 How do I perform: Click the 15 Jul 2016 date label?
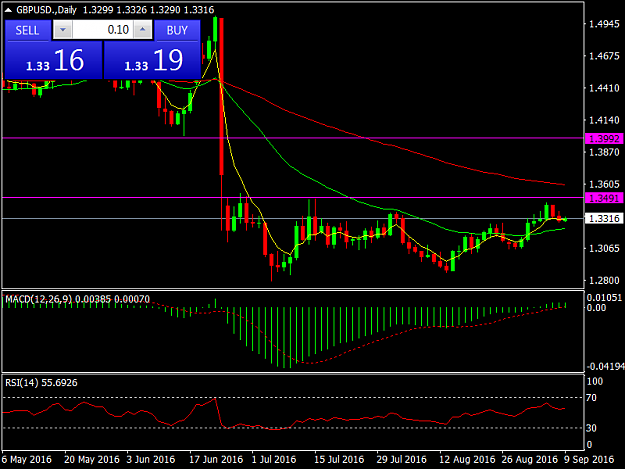[x=339, y=459]
